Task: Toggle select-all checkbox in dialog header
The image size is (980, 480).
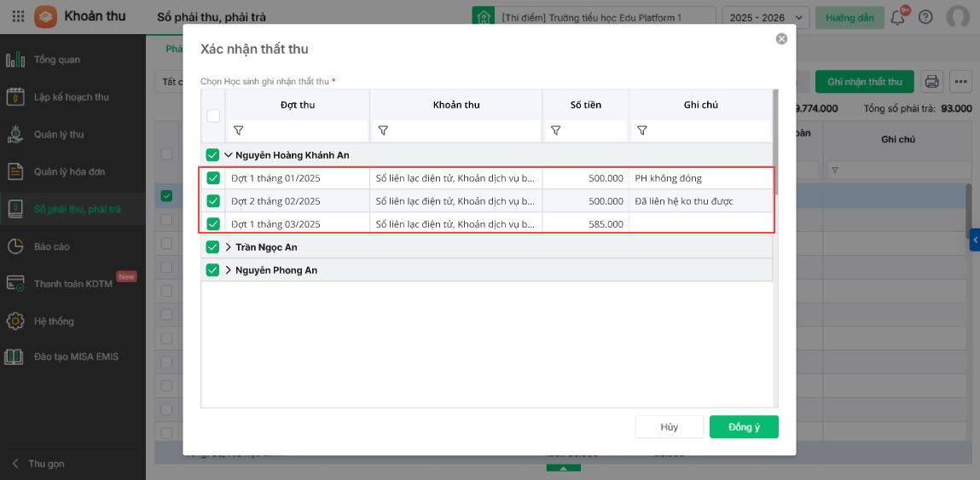Action: point(213,116)
